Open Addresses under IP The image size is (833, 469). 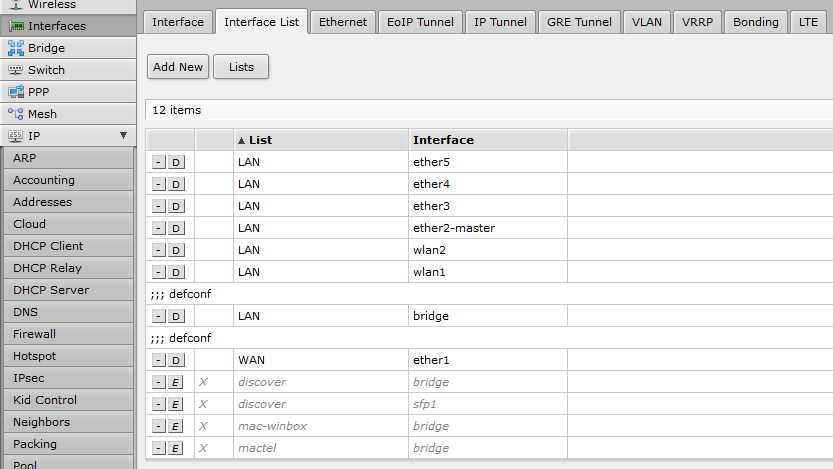(x=68, y=202)
